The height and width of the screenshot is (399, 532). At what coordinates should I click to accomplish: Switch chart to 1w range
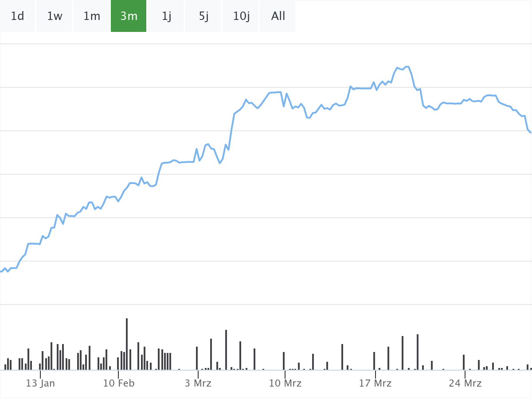click(55, 16)
